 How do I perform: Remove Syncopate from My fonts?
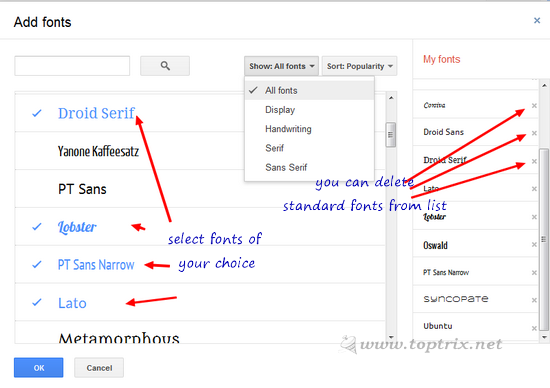[x=534, y=300]
